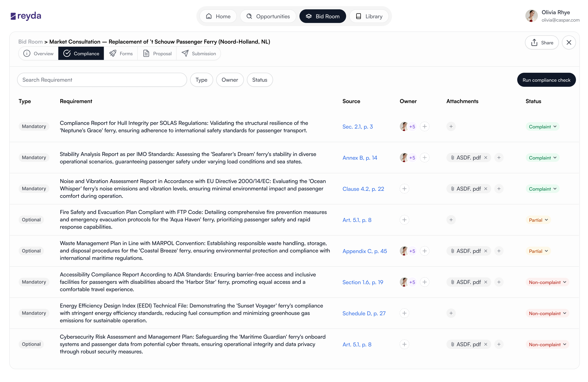
Task: Open source link Annex B, p. 14
Action: click(360, 158)
